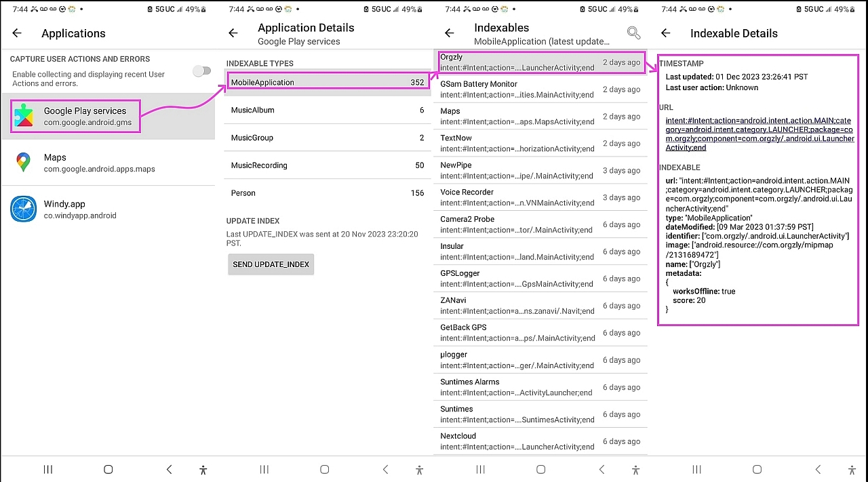Open the GPSLogger indexable entry
The image size is (868, 482).
[x=540, y=279]
